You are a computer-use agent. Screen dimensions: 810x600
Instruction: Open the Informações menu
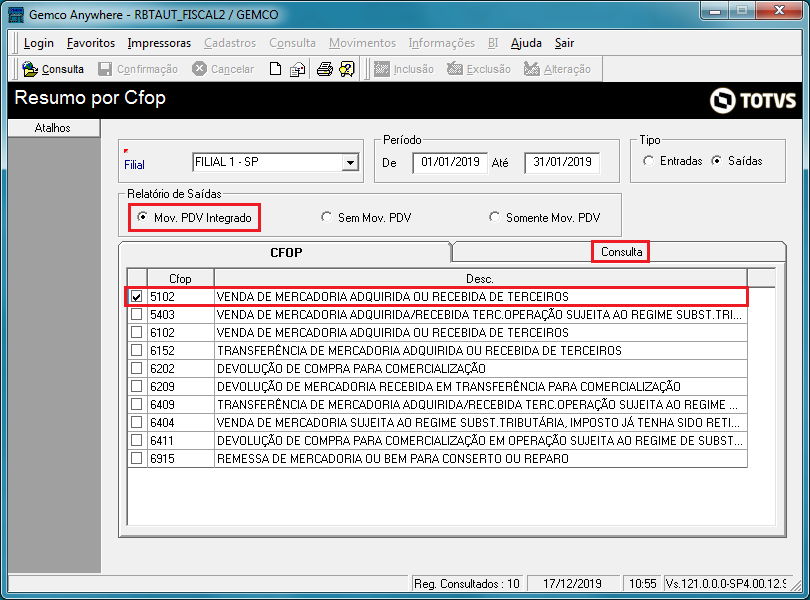pos(442,43)
